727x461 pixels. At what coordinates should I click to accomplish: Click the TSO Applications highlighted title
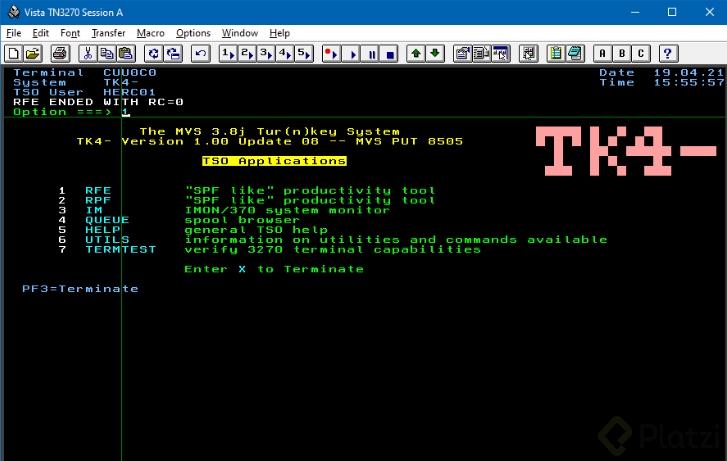pyautogui.click(x=274, y=161)
